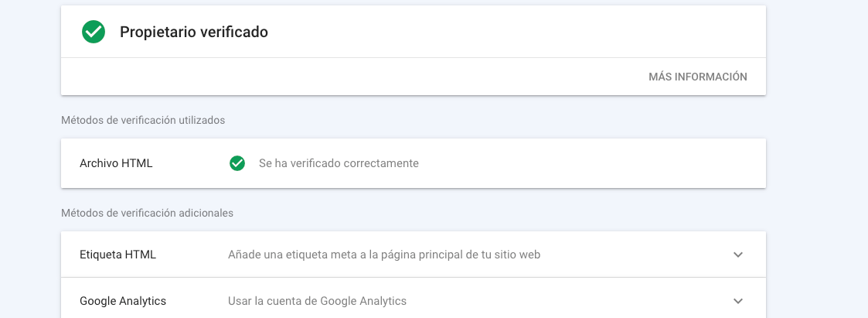Click 'Usar la cuenta de Google Analytics' text

click(317, 302)
